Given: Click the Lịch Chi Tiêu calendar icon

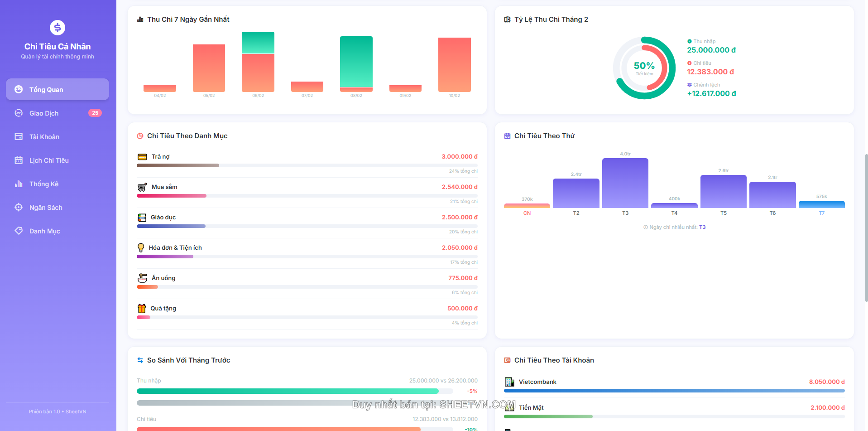Looking at the screenshot, I should click(19, 160).
